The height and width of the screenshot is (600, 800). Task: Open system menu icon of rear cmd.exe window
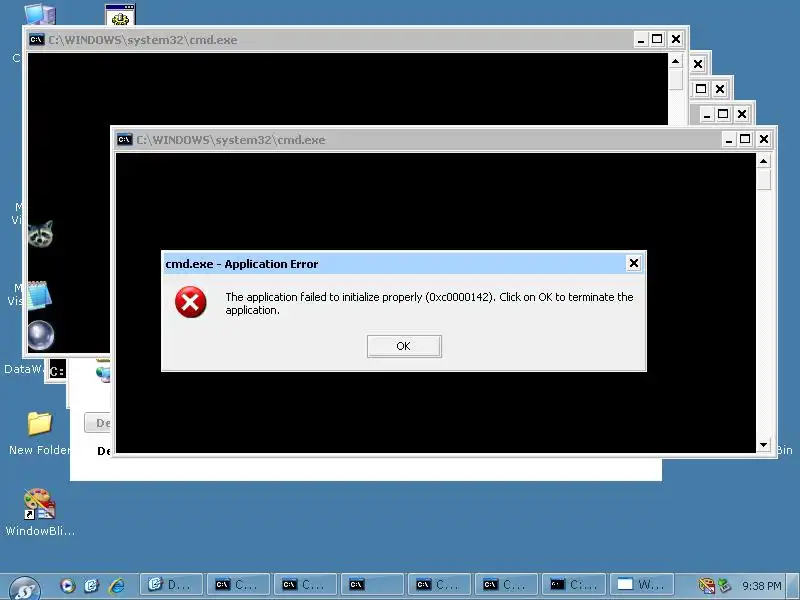37,39
